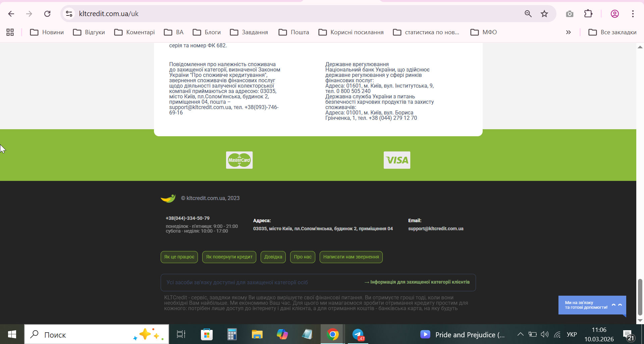Open the Wi-Fi network tray icon
644x344 pixels.
[x=557, y=334]
